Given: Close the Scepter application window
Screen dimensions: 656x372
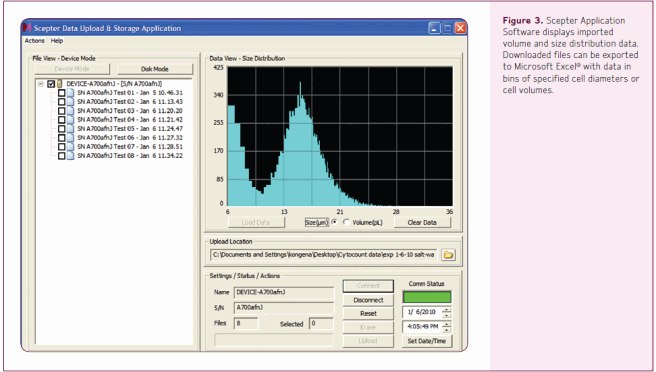Looking at the screenshot, I should [460, 28].
